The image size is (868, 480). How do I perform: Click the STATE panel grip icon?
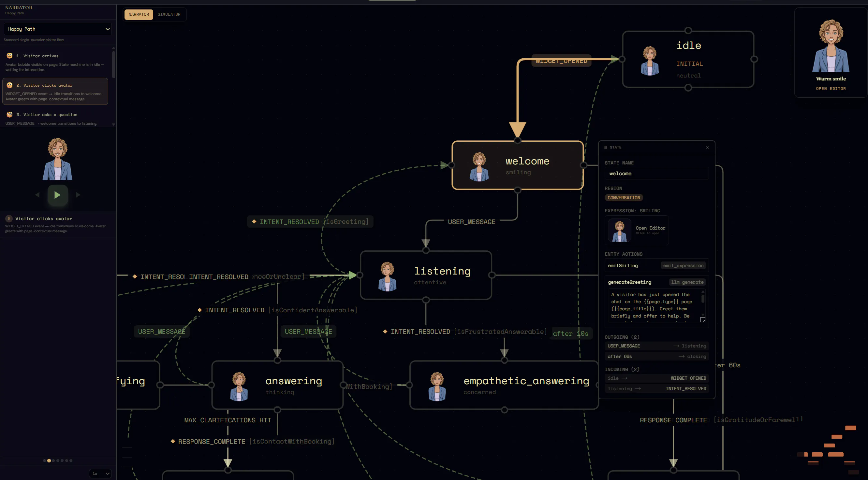[605, 148]
